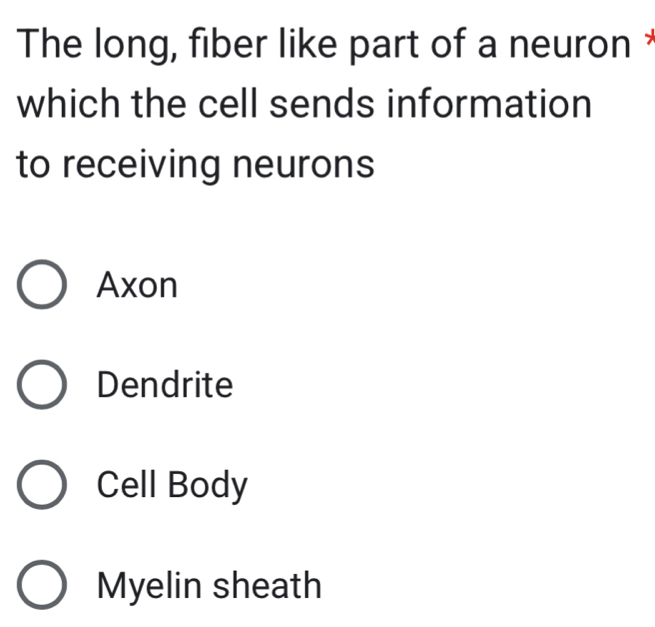Click the word 'Cell' in third option
Image resolution: width=655 pixels, height=627 pixels.
(x=126, y=485)
